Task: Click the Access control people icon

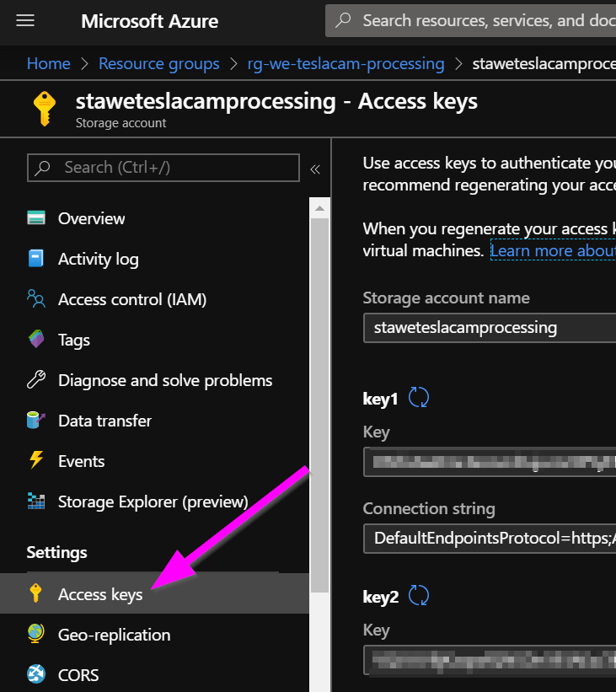Action: pyautogui.click(x=36, y=298)
